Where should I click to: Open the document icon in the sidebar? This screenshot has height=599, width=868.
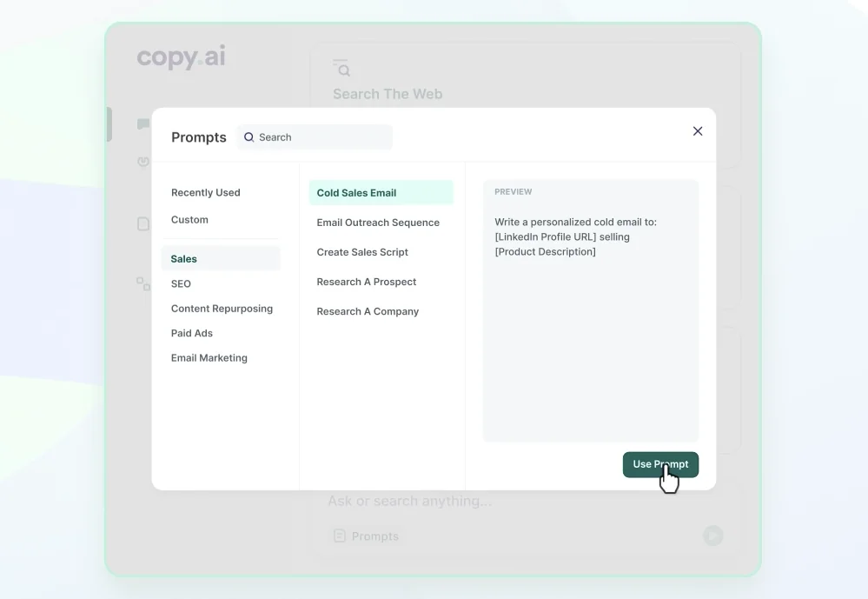(142, 223)
